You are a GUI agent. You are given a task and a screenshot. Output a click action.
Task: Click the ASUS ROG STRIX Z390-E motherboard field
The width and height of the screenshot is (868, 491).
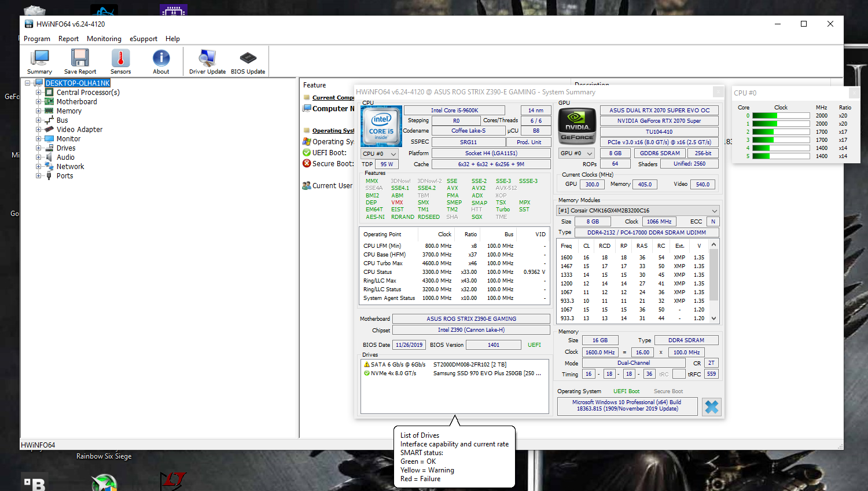472,319
